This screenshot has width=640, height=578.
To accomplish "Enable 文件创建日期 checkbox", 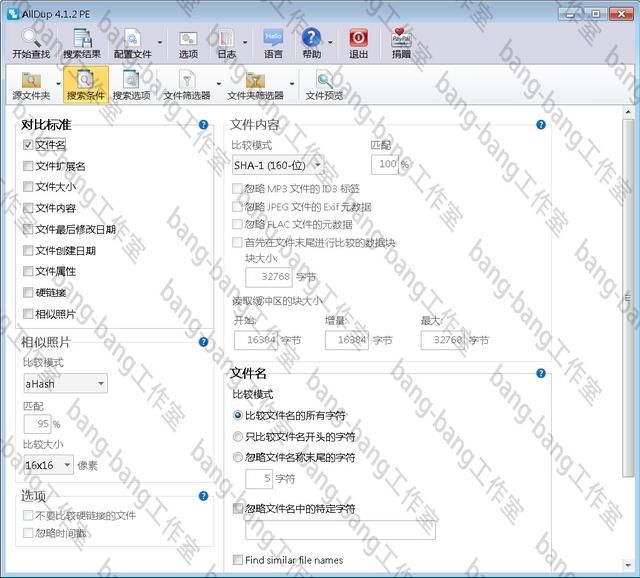I will click(28, 250).
